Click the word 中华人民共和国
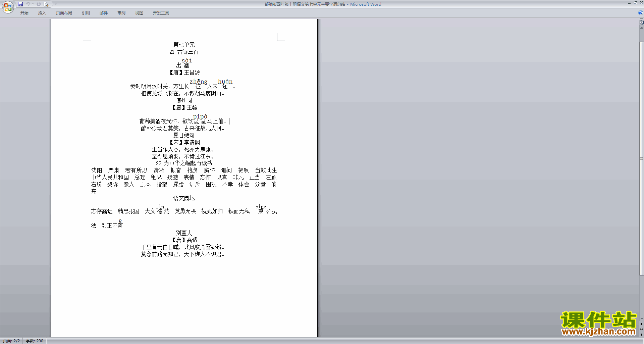 tap(110, 177)
